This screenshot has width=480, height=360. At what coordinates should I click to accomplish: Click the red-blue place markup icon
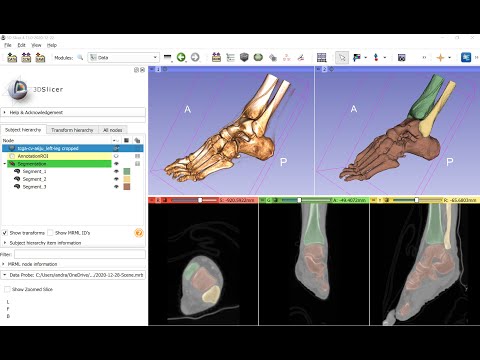376,58
